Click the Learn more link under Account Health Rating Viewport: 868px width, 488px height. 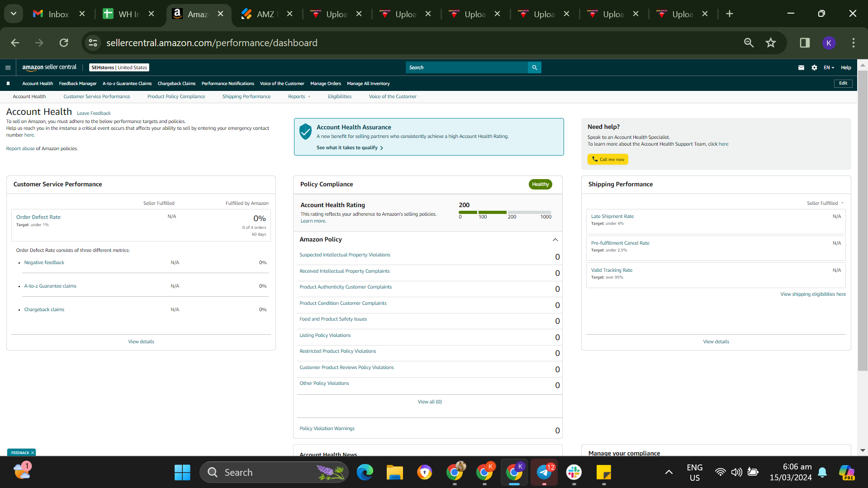(x=313, y=221)
